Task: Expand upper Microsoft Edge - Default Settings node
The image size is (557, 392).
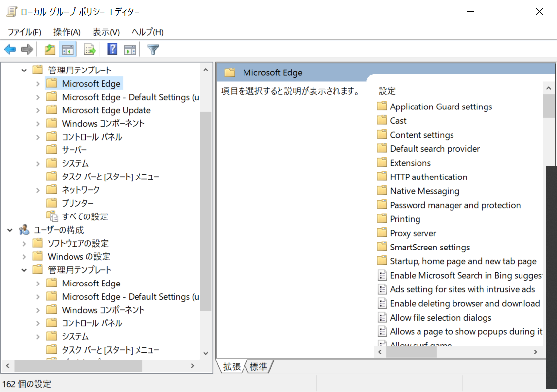Action: pos(38,97)
